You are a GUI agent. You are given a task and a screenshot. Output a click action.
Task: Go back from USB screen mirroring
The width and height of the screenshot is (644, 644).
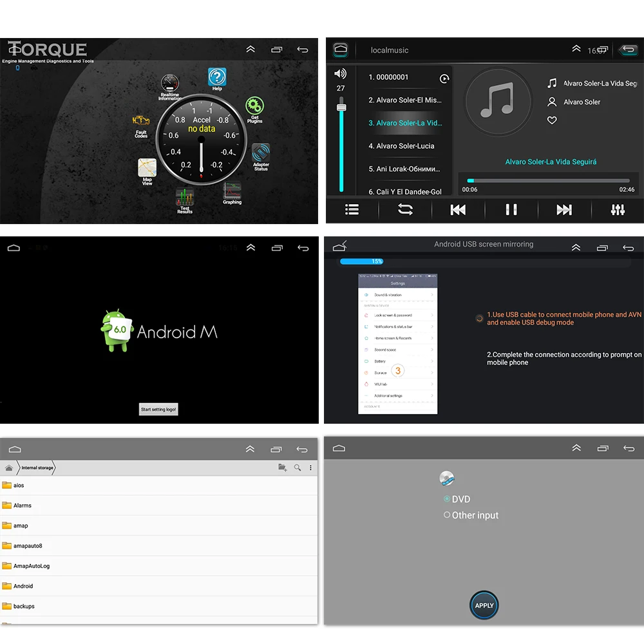pos(629,248)
